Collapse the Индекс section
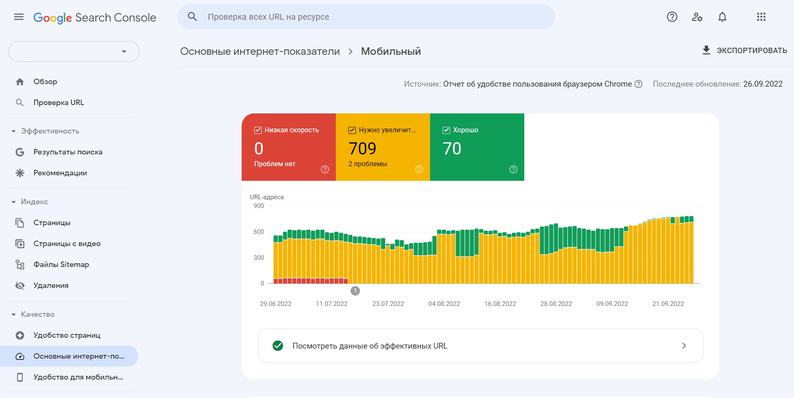794x398 pixels. click(x=14, y=202)
